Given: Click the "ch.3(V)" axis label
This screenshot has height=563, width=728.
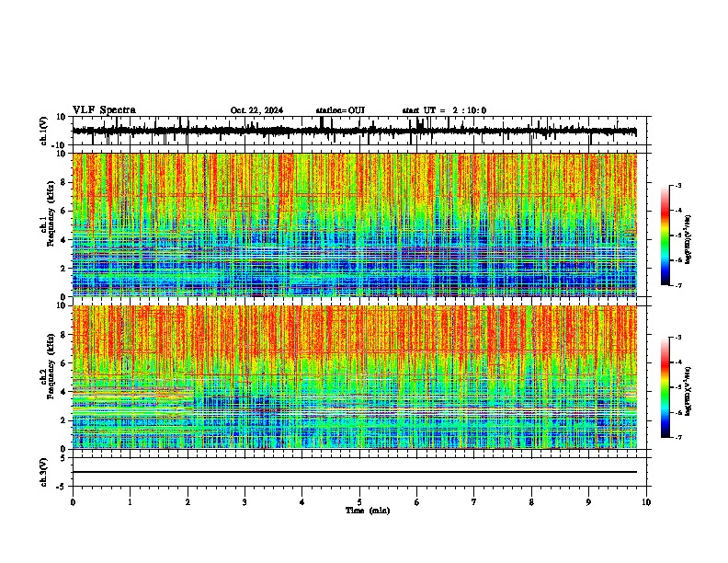Looking at the screenshot, I should pyautogui.click(x=44, y=472).
